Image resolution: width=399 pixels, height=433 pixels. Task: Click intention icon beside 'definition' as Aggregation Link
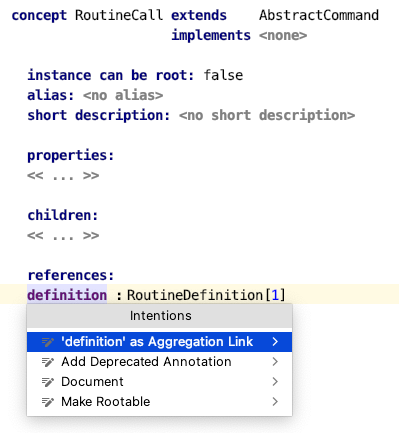pyautogui.click(x=48, y=342)
